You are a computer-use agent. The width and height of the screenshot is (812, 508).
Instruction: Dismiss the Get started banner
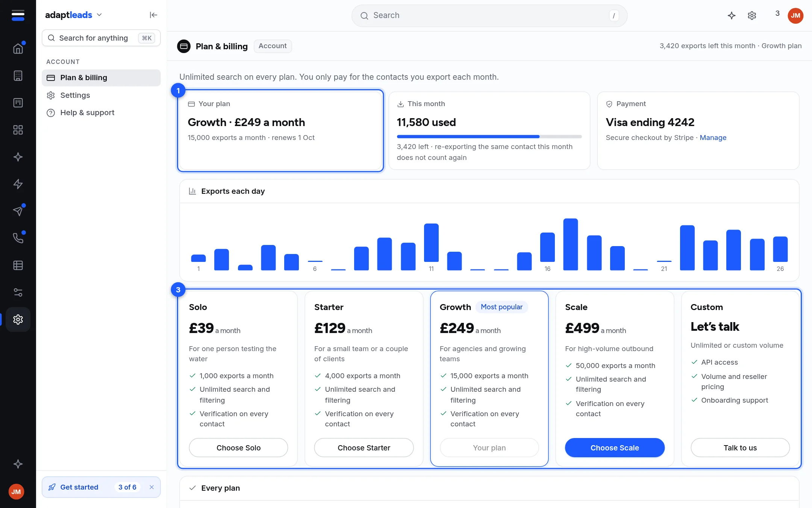click(152, 487)
